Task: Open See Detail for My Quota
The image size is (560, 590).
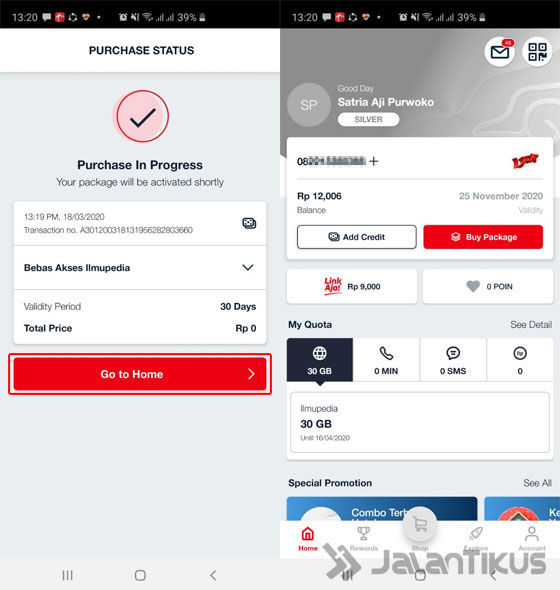Action: pos(531,325)
